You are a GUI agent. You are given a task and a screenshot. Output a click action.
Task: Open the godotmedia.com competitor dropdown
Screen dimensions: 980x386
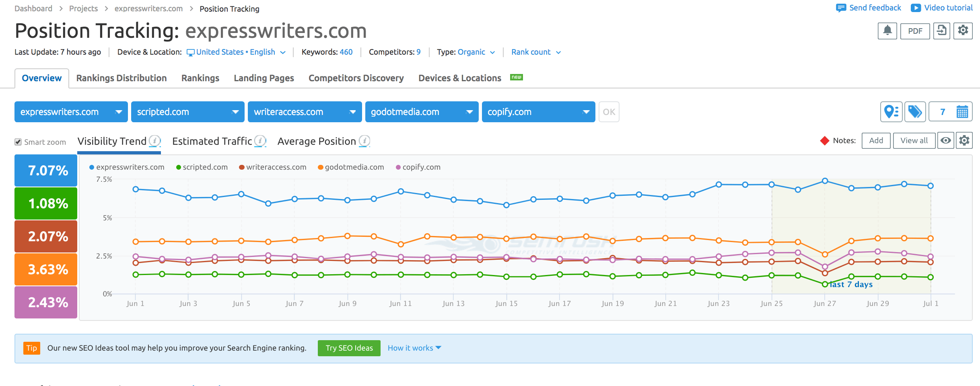coord(422,112)
